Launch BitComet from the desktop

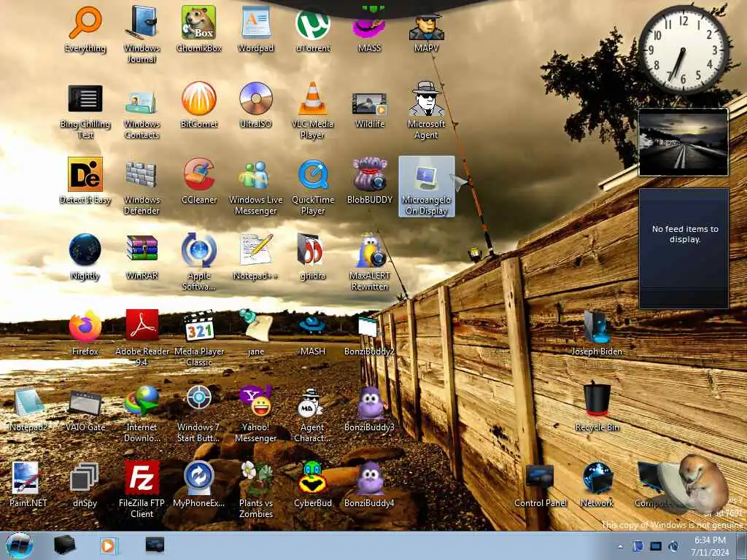pos(199,105)
